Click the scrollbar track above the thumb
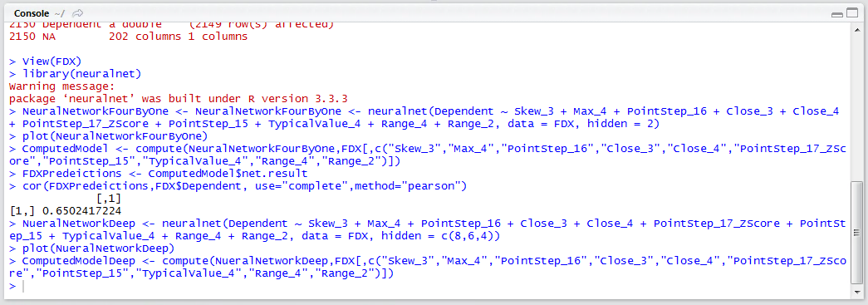The width and height of the screenshot is (868, 305). click(857, 106)
